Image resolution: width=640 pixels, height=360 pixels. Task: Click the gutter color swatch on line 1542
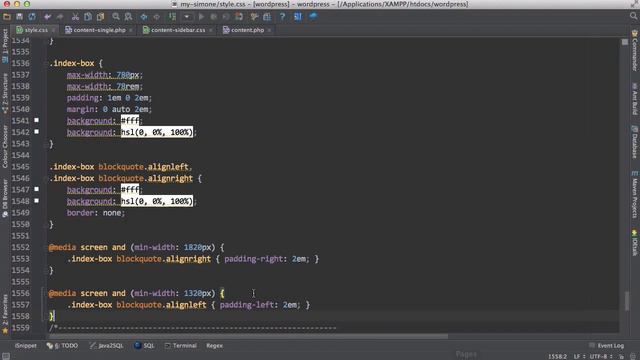pos(36,131)
